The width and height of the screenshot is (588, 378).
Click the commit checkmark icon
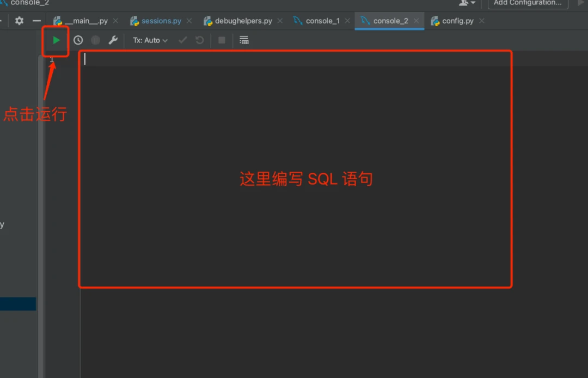pyautogui.click(x=182, y=40)
